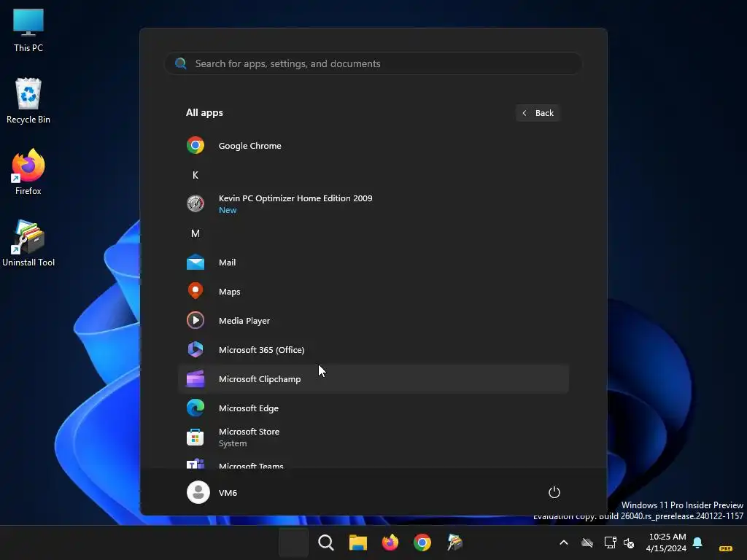Launch Media Player

(373, 321)
